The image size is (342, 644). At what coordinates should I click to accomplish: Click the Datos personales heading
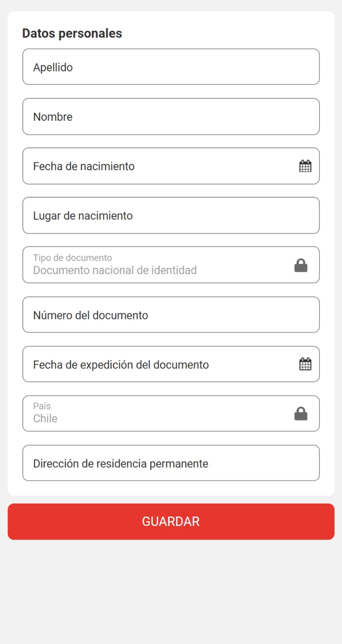[72, 33]
